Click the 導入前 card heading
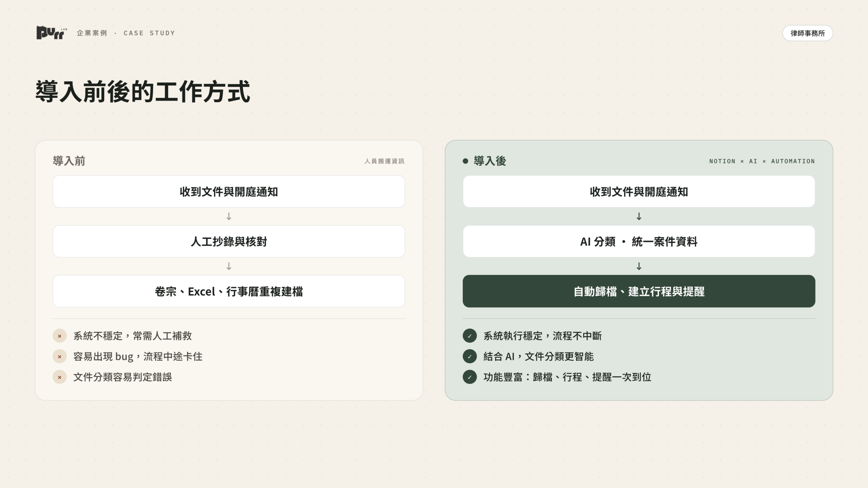This screenshot has width=868, height=488. 69,161
